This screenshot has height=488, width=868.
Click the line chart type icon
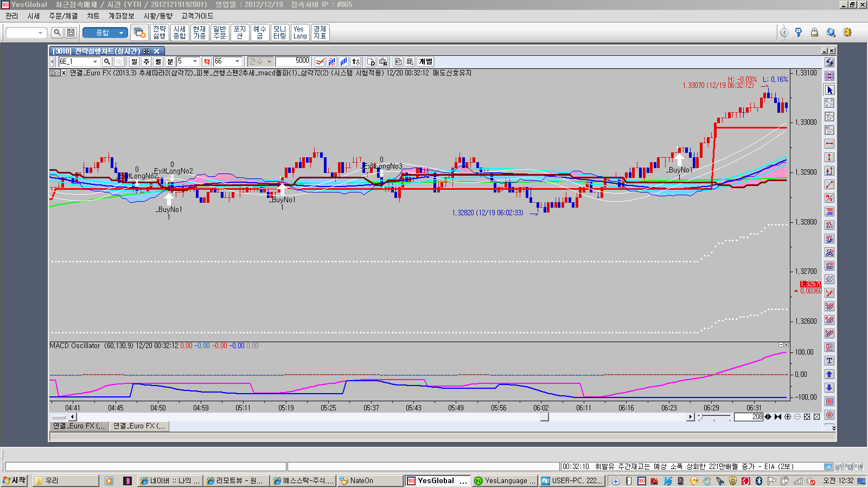point(320,62)
